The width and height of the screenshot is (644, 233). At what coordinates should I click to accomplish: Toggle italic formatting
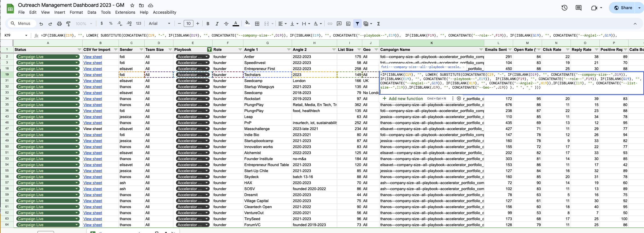217,24
